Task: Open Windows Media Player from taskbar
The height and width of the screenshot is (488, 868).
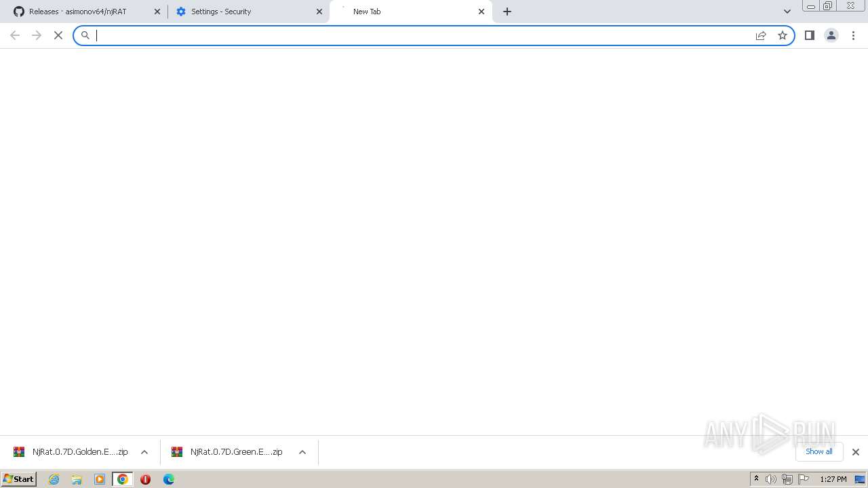Action: click(100, 479)
